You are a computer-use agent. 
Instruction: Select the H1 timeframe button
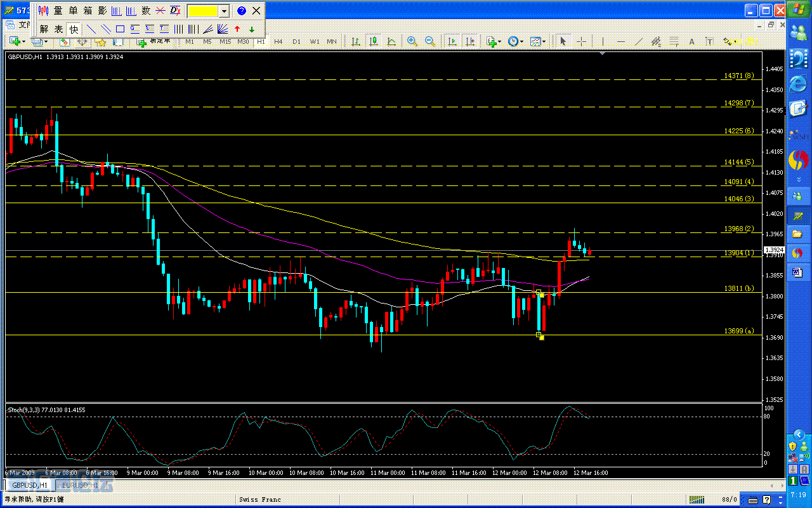[261, 42]
